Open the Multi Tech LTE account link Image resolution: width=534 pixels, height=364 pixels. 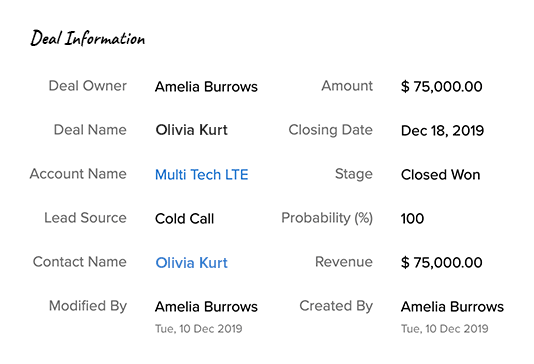[202, 175]
